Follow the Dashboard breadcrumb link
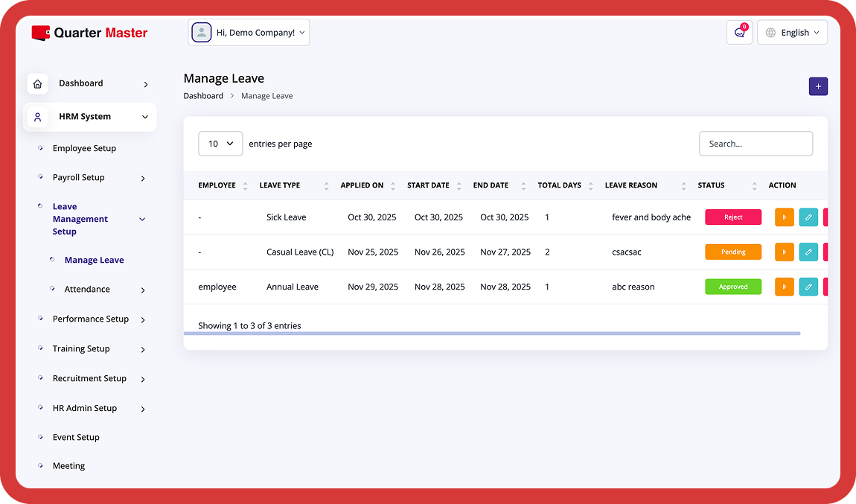The width and height of the screenshot is (856, 504). click(x=203, y=95)
